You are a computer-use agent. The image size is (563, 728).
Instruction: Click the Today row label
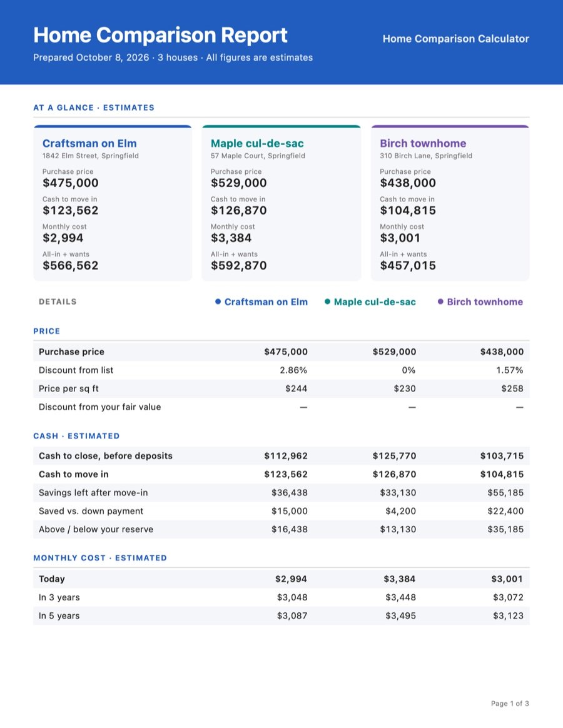[x=51, y=579]
